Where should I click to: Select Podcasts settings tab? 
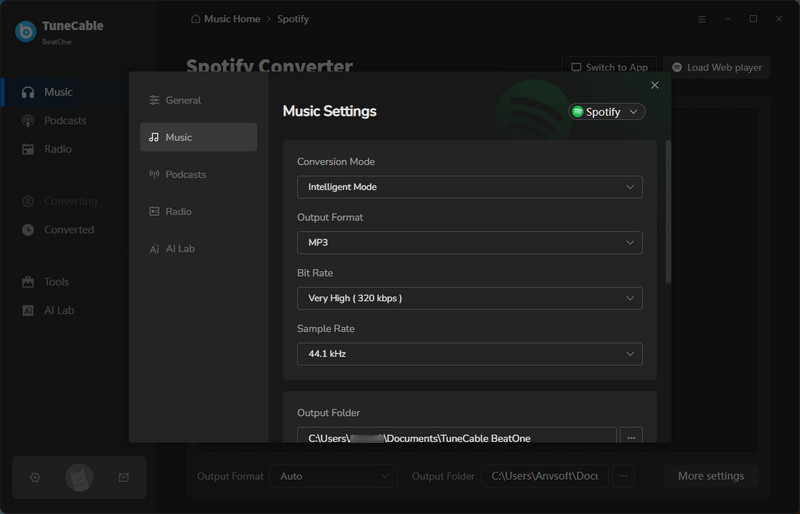198,174
